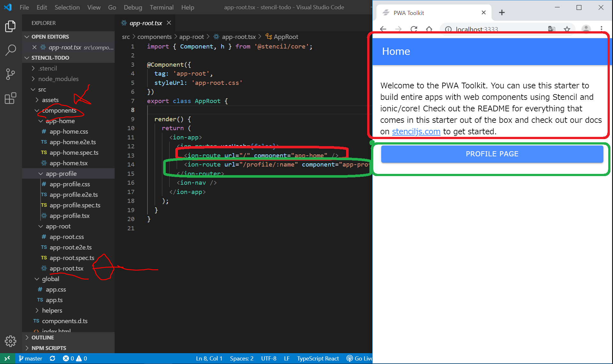Click AppRoot in the breadcrumb
The height and width of the screenshot is (364, 613).
coord(286,37)
